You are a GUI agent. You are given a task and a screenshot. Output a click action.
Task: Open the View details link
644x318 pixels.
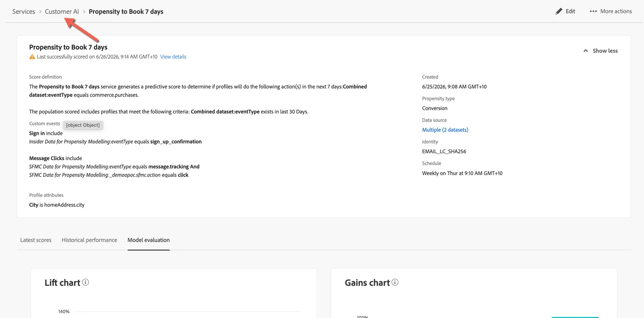click(x=173, y=56)
